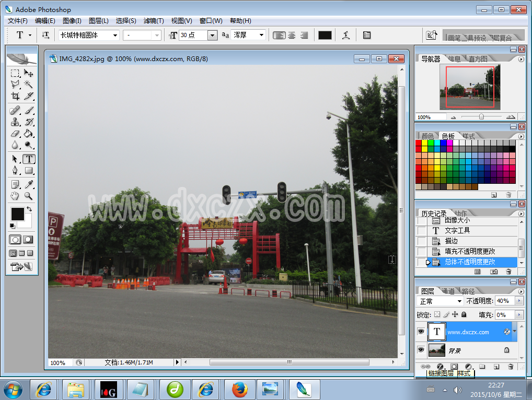Delete layer using Layers panel trash icon
532x400 pixels.
click(x=511, y=367)
